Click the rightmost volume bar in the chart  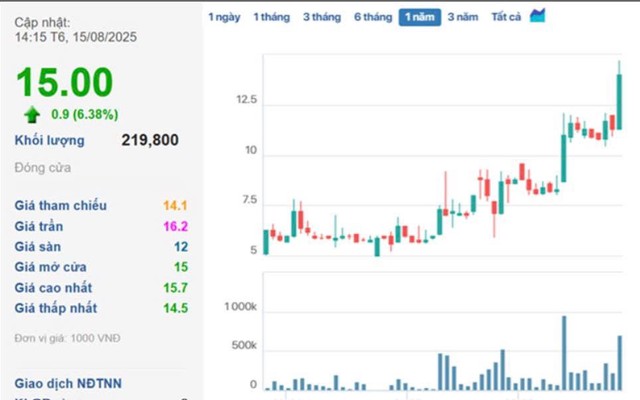coord(620,362)
